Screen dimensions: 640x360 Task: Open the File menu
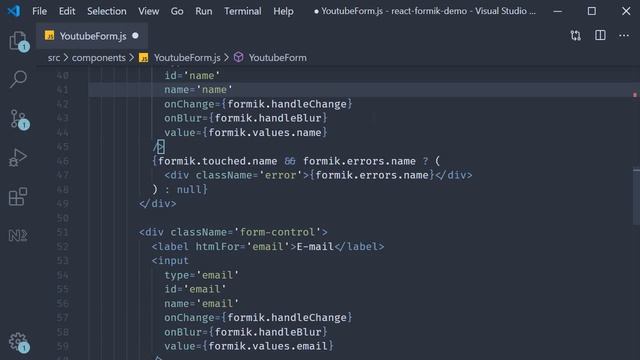(40, 11)
